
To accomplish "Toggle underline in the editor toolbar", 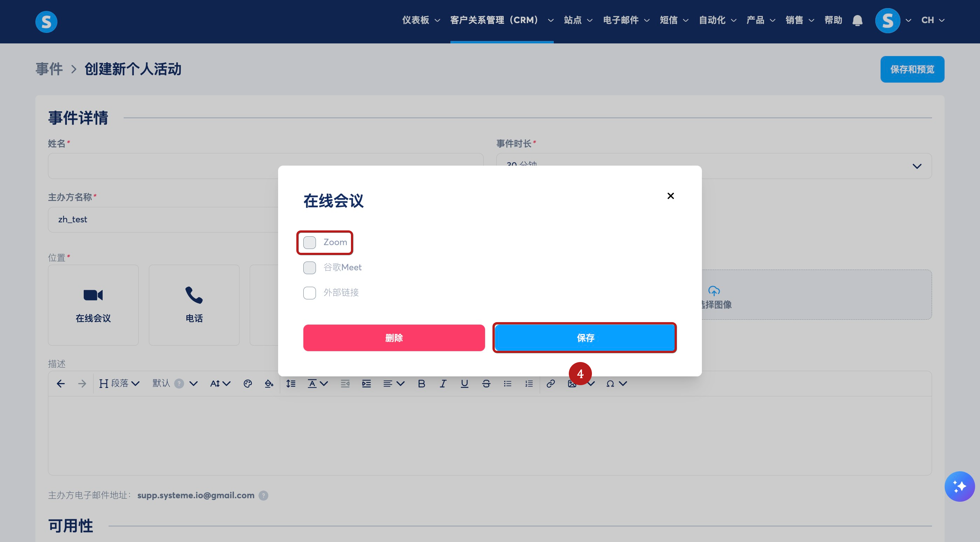I will click(464, 383).
